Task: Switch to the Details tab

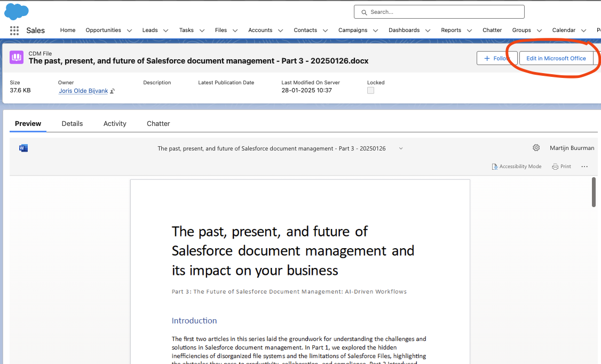Action: 72,123
